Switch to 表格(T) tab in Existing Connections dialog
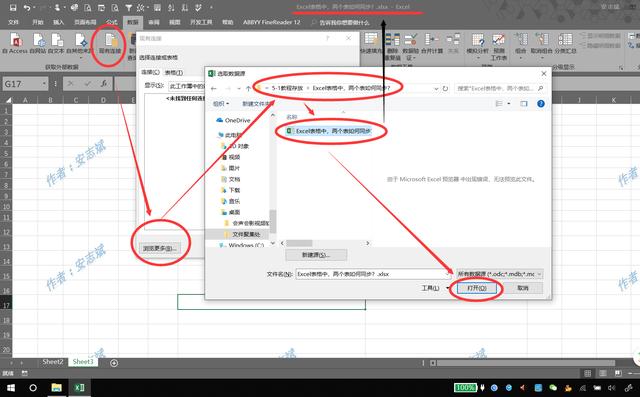Image resolution: width=640 pixels, height=397 pixels. coord(173,73)
